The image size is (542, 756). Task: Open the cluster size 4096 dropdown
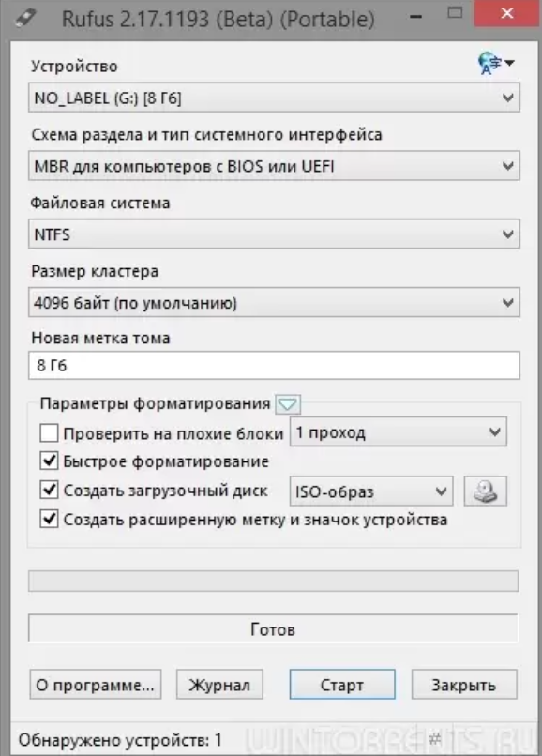point(274,303)
